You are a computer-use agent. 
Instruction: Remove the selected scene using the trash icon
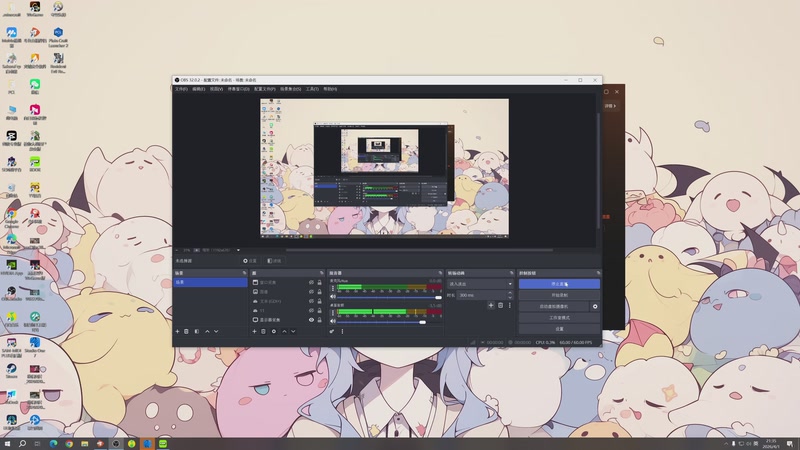click(x=186, y=332)
